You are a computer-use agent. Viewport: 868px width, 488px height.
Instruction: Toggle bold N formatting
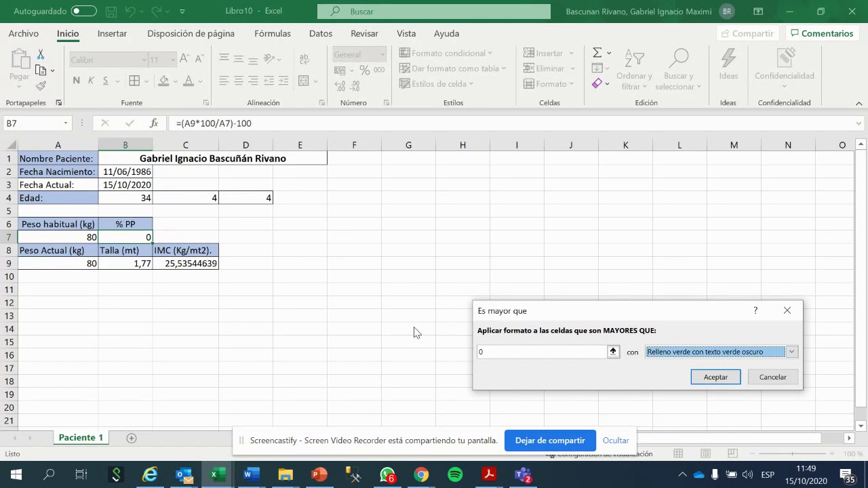coord(76,81)
